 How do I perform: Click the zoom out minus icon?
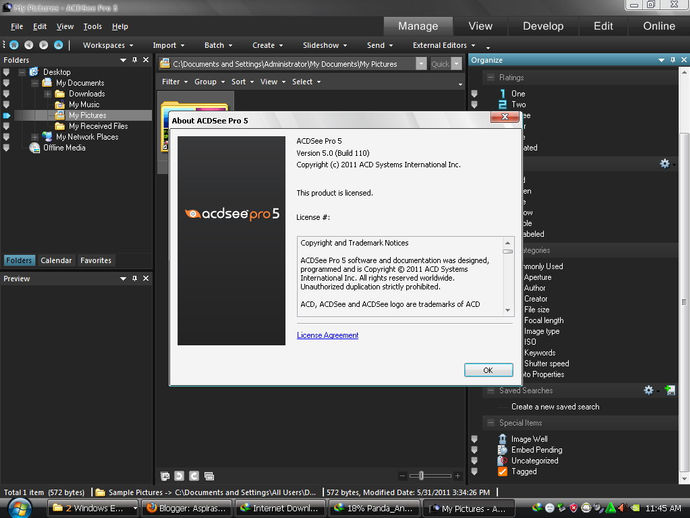pyautogui.click(x=402, y=476)
